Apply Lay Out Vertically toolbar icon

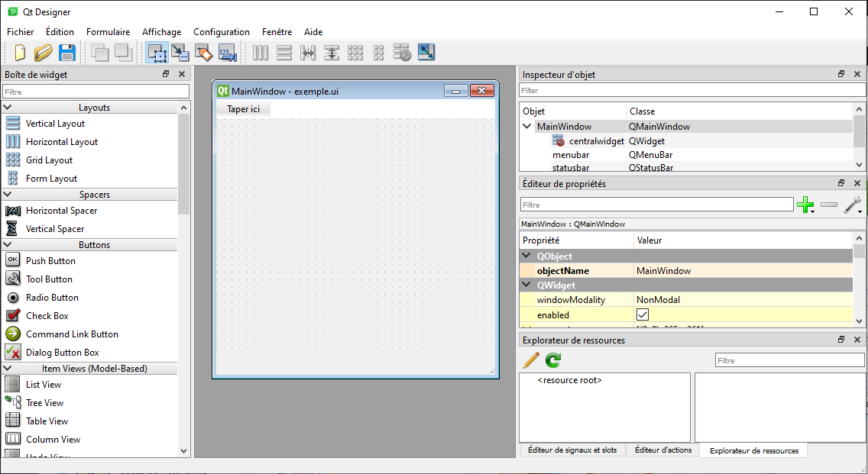pyautogui.click(x=284, y=53)
